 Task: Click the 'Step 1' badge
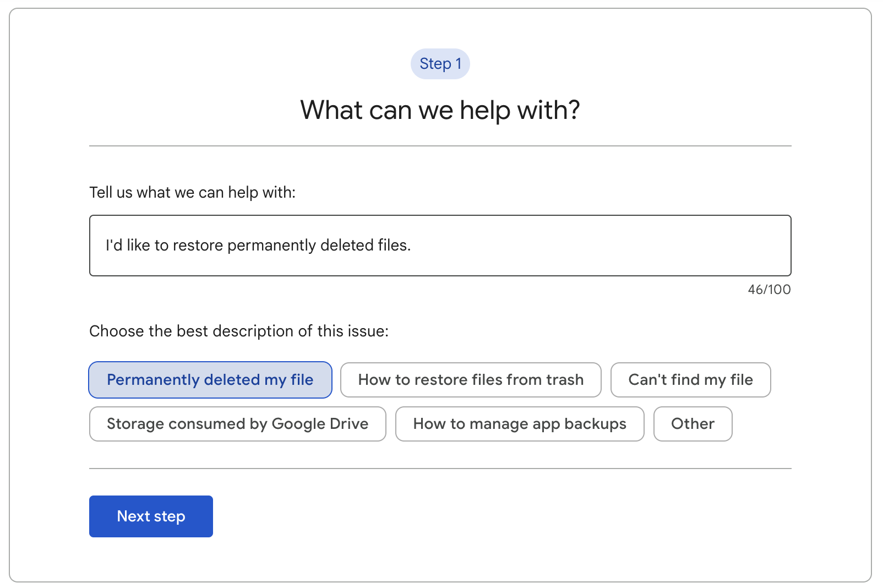(x=440, y=64)
